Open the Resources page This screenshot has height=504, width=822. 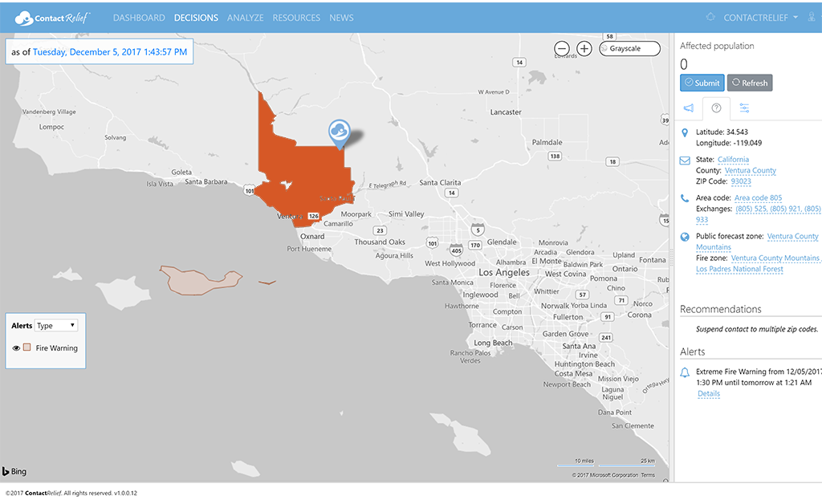click(x=296, y=18)
